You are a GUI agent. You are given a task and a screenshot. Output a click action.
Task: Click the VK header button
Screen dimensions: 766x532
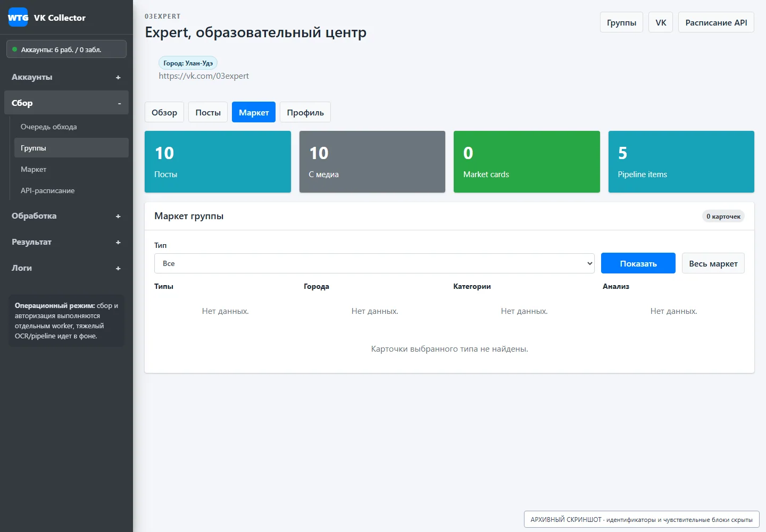(x=661, y=22)
